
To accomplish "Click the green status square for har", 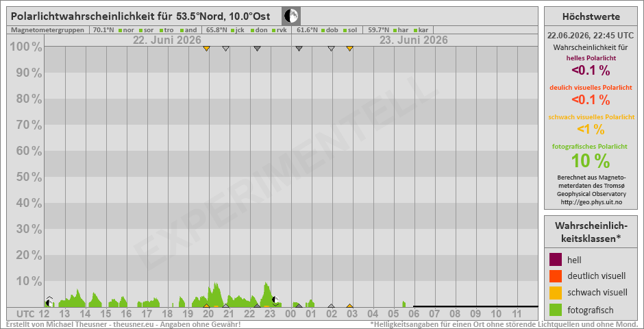I will 395,30.
